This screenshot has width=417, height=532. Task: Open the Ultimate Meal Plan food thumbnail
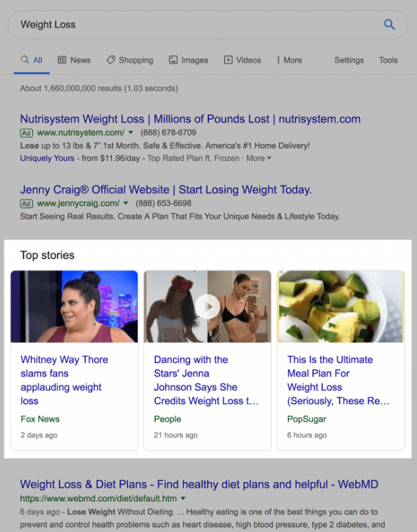coord(341,306)
